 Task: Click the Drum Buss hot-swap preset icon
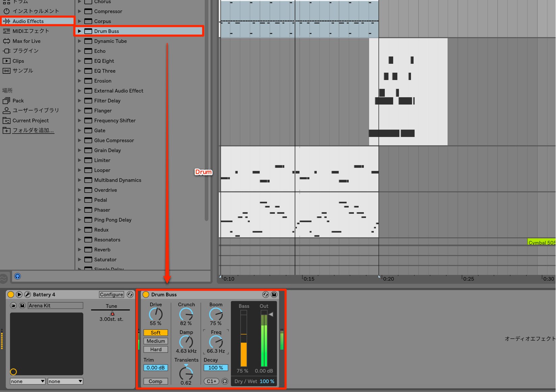coord(266,294)
